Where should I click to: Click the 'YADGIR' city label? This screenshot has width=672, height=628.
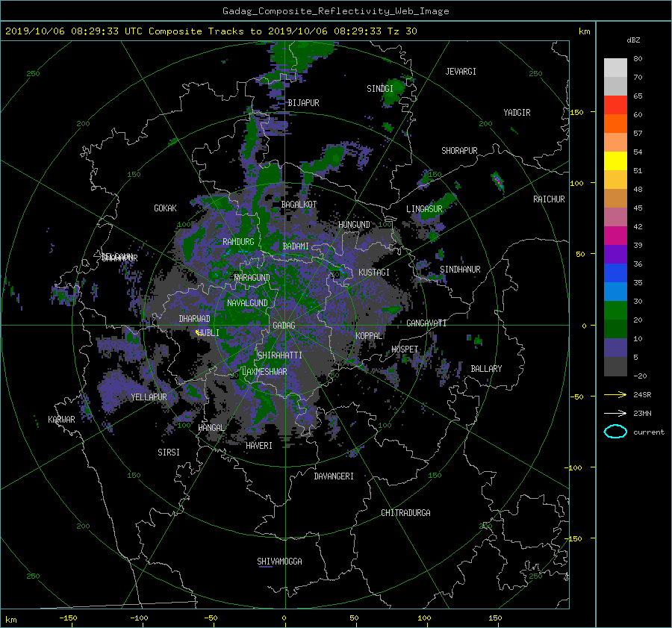[x=517, y=113]
